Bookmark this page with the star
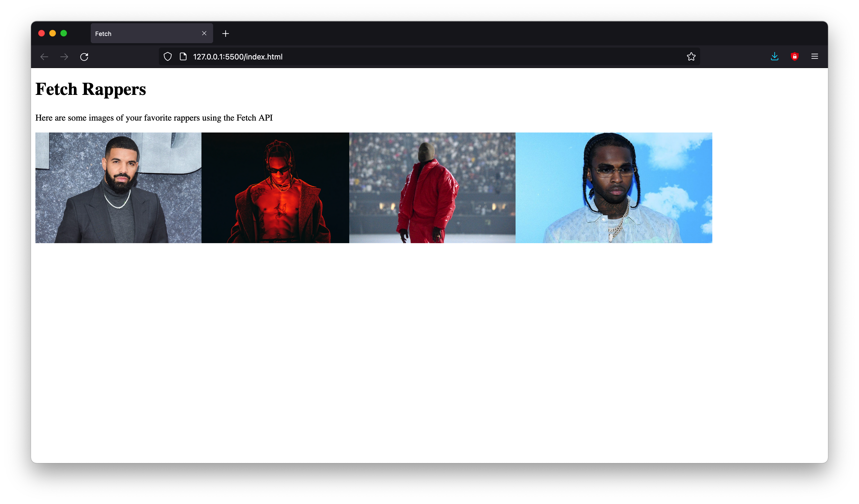The height and width of the screenshot is (504, 859). pos(691,56)
